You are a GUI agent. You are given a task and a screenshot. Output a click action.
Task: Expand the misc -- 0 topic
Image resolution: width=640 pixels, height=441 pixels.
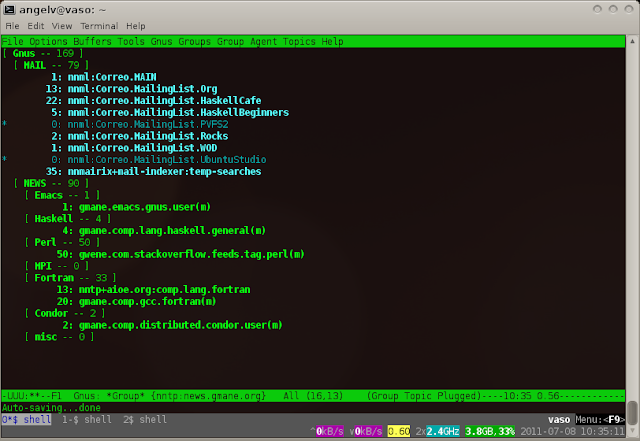59,337
